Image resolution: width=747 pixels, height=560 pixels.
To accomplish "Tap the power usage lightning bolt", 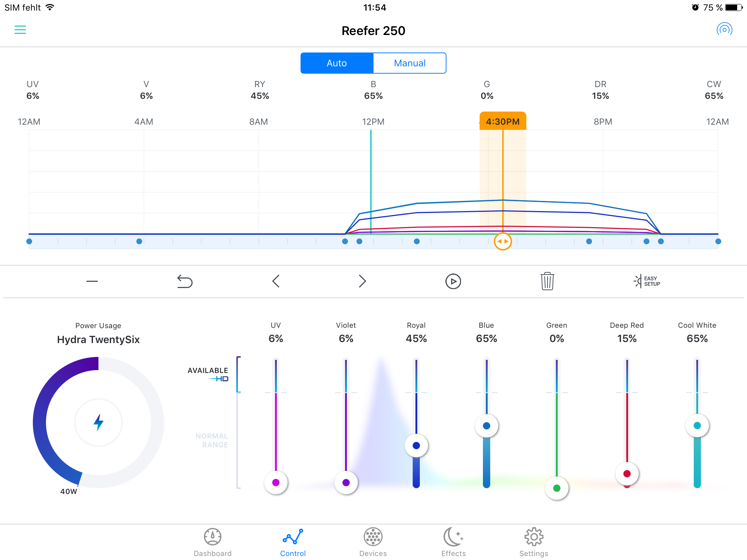I will point(98,422).
